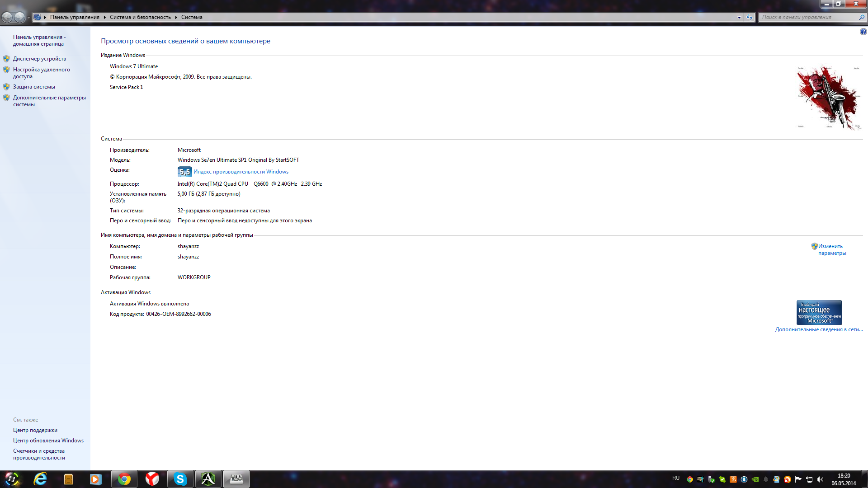Click volume speaker tray icon
Image resolution: width=868 pixels, height=488 pixels.
820,479
